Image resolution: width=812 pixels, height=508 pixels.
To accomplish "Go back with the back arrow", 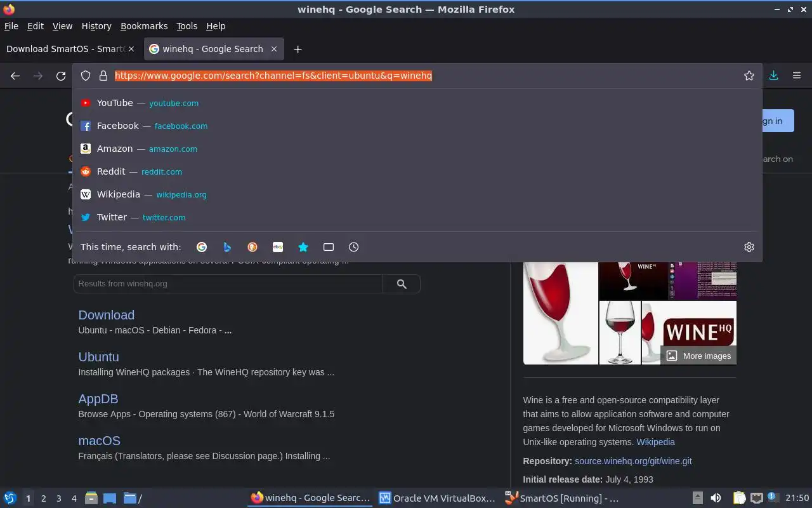I will pos(15,76).
